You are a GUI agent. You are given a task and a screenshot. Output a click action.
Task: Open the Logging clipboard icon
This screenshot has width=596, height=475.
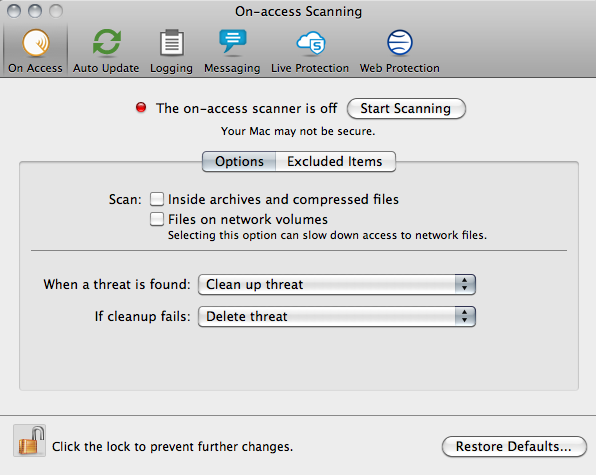(171, 43)
